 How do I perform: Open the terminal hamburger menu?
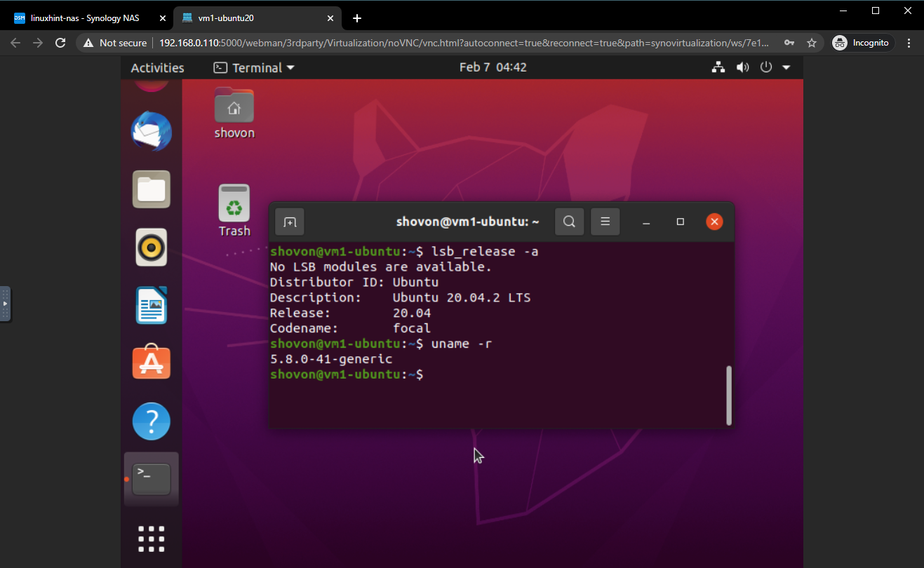(605, 222)
